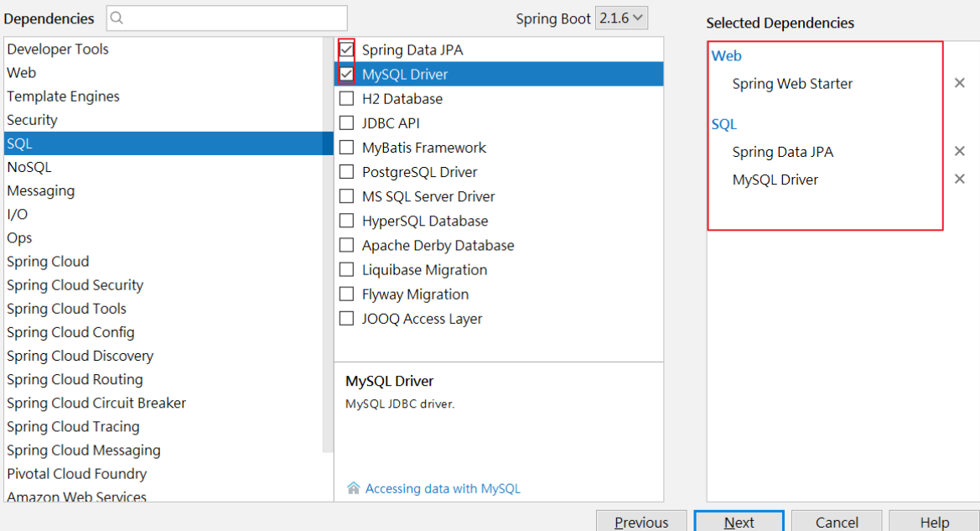Check the H2 Database checkbox

point(346,98)
